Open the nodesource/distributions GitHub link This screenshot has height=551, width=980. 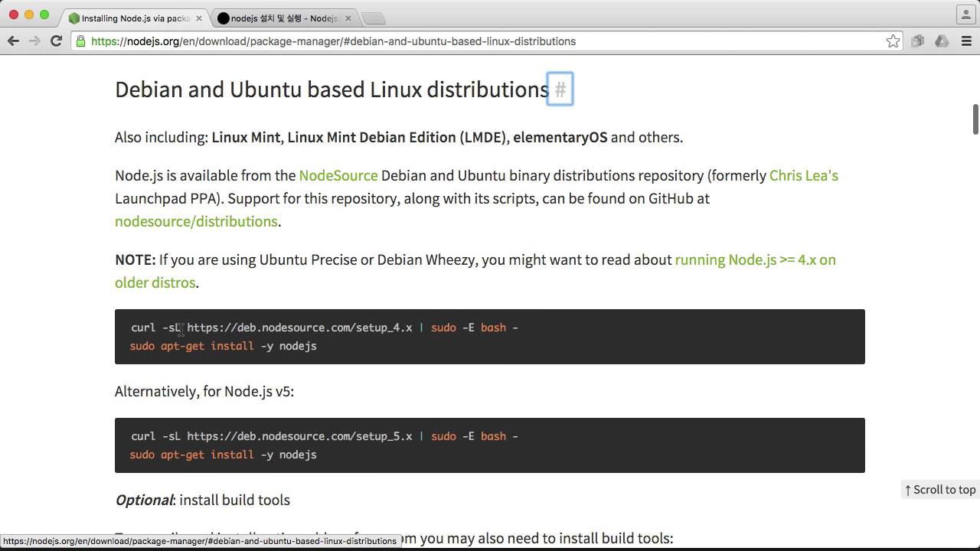196,221
